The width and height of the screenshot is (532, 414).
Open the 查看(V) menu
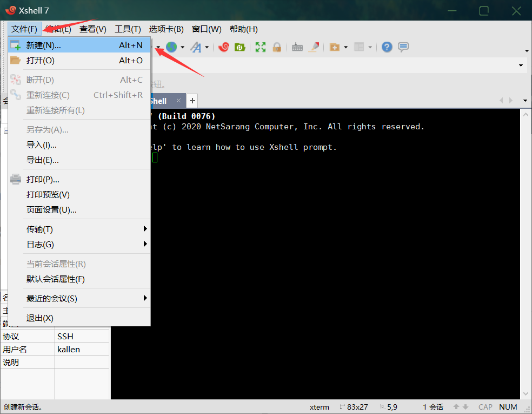click(92, 29)
